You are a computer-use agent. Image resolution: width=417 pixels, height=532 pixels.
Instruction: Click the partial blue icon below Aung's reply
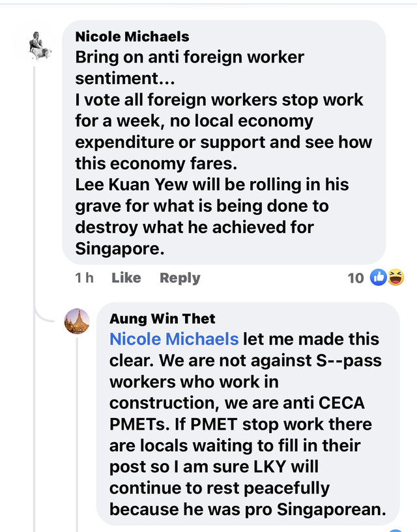coord(395,530)
